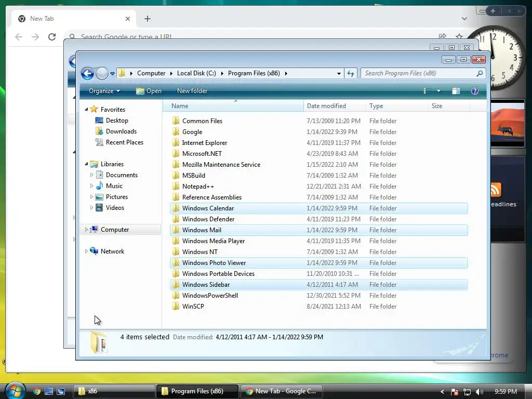Select the Notepad++ folder icon

176,187
